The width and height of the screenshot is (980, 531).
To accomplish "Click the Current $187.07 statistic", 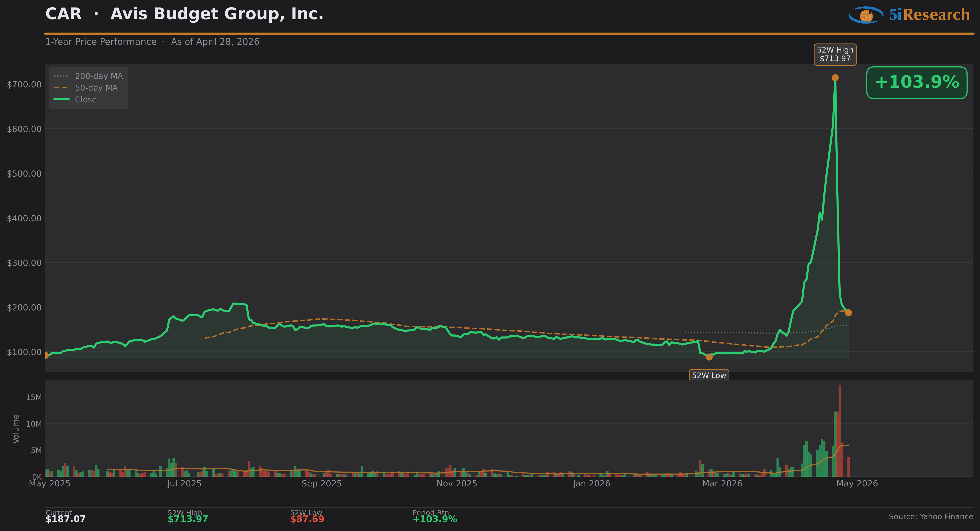I will coord(65,519).
